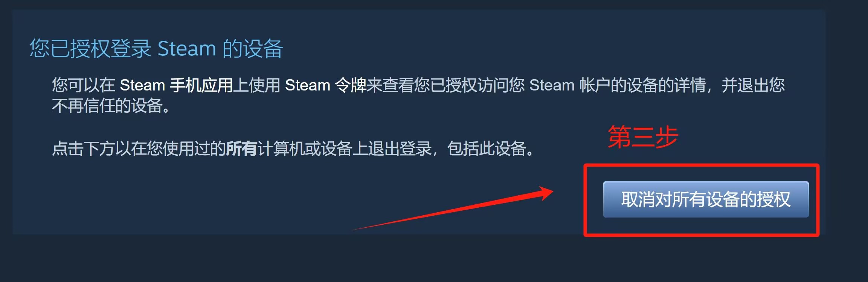Click the 的设备 characters ending the heading
The width and height of the screenshot is (868, 282).
click(x=253, y=49)
